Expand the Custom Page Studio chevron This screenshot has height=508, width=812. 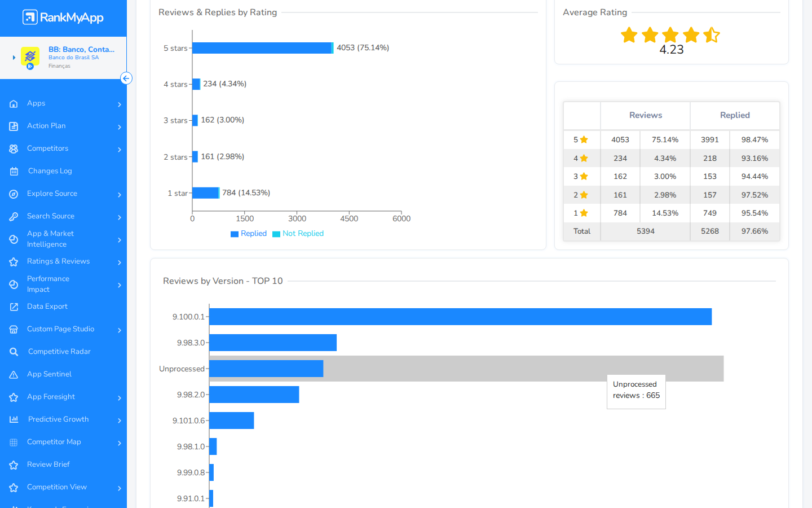coord(120,330)
